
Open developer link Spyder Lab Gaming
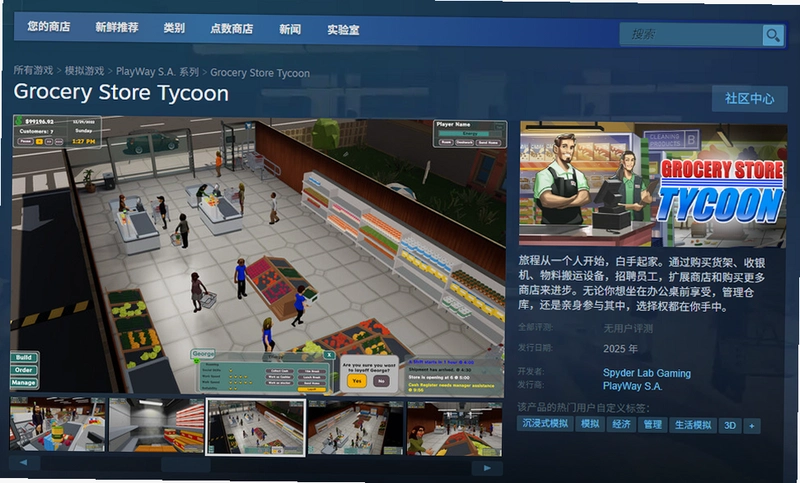click(647, 373)
